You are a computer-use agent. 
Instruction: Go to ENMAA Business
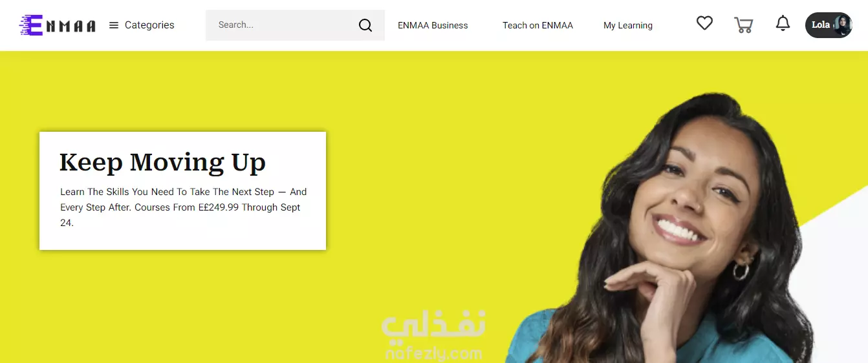click(433, 25)
